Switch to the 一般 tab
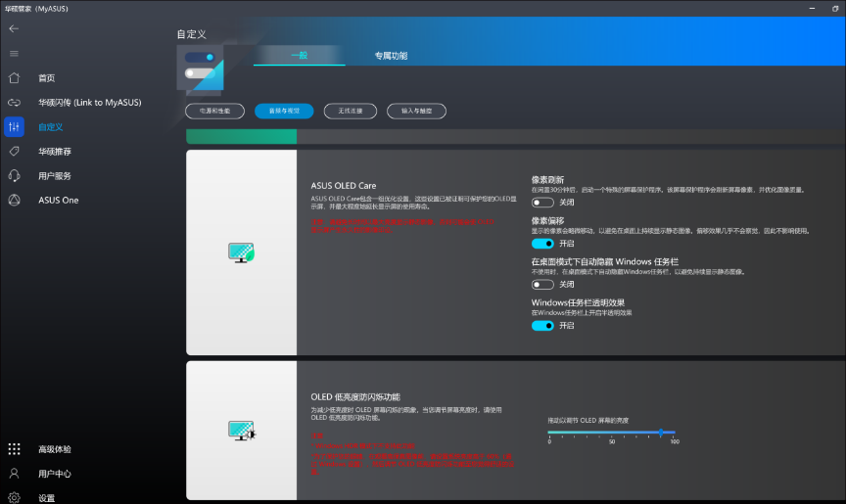Screen dimensions: 846x504 coord(299,56)
